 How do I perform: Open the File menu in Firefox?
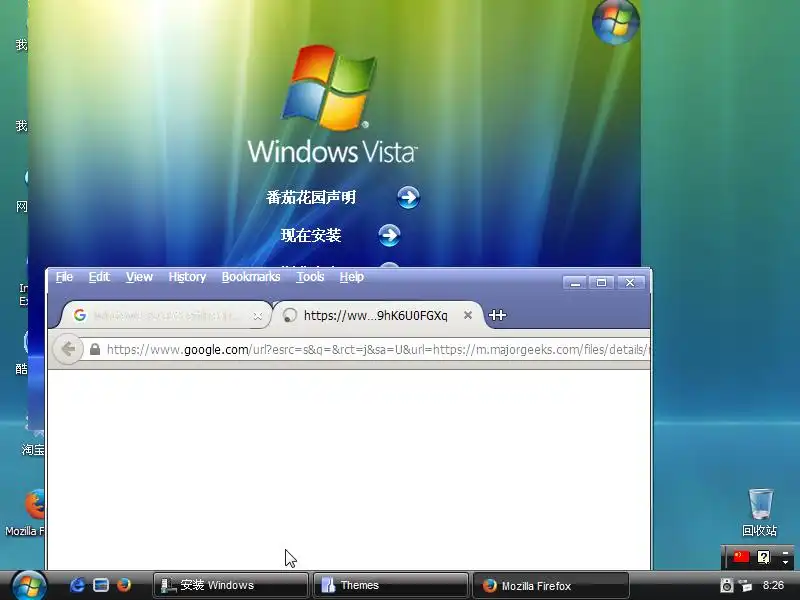pyautogui.click(x=64, y=277)
